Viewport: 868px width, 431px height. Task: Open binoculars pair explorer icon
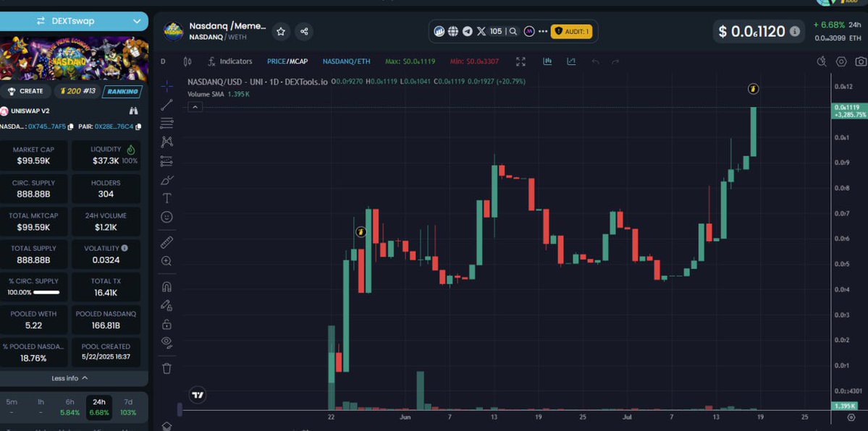pos(133,111)
